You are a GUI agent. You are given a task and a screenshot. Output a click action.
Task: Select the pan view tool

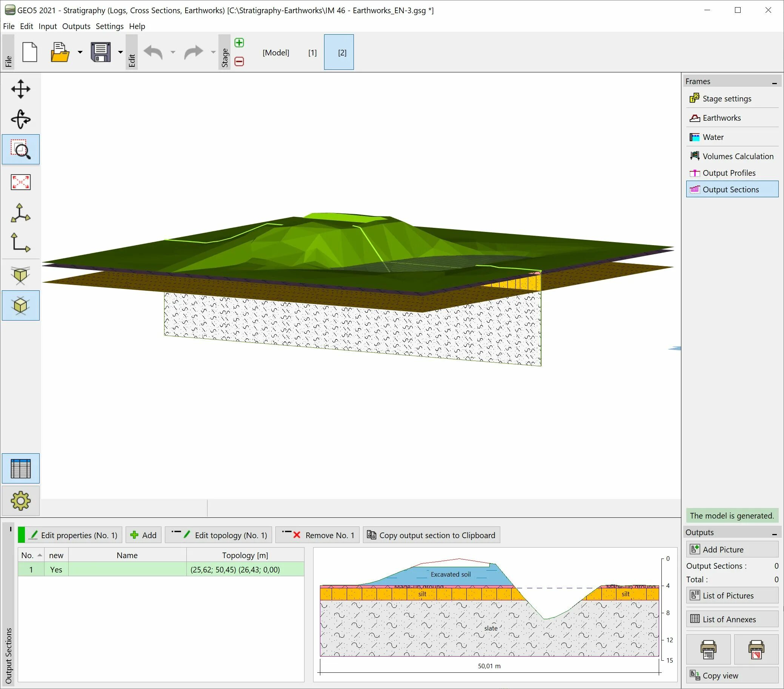[x=21, y=89]
